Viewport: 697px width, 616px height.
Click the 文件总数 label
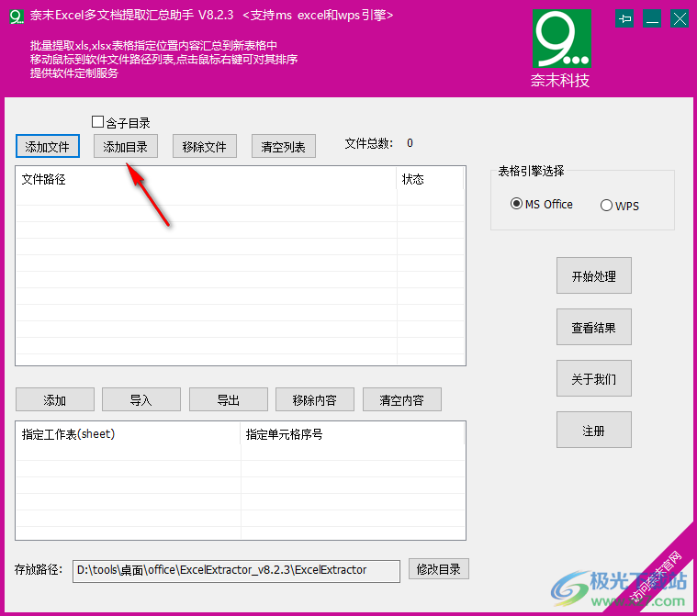pyautogui.click(x=369, y=143)
